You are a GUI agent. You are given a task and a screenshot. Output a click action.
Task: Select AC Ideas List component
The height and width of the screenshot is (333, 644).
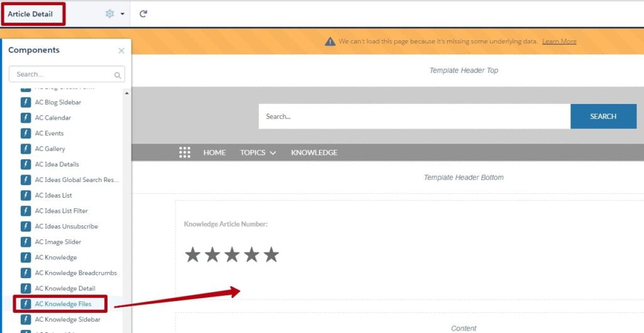(x=53, y=195)
